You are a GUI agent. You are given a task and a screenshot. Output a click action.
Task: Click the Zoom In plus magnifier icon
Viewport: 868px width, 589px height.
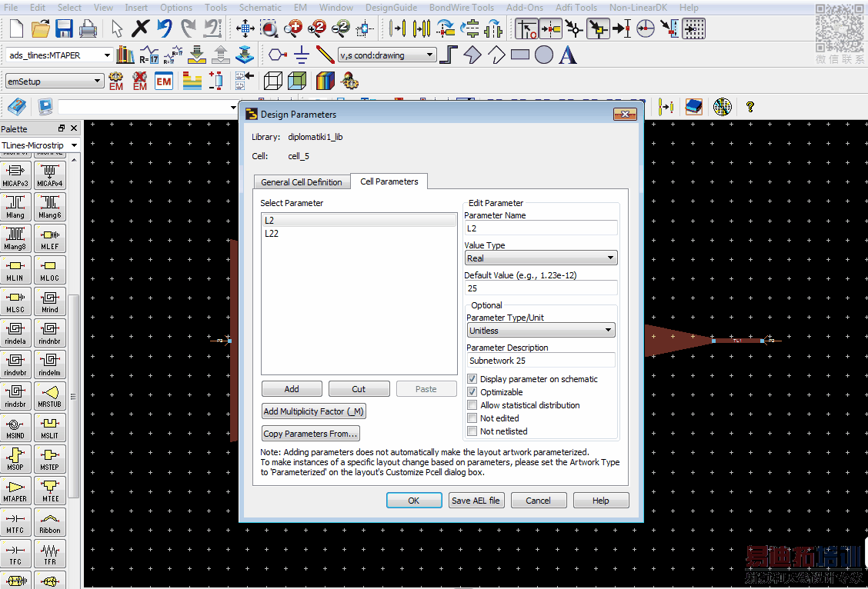pyautogui.click(x=293, y=28)
